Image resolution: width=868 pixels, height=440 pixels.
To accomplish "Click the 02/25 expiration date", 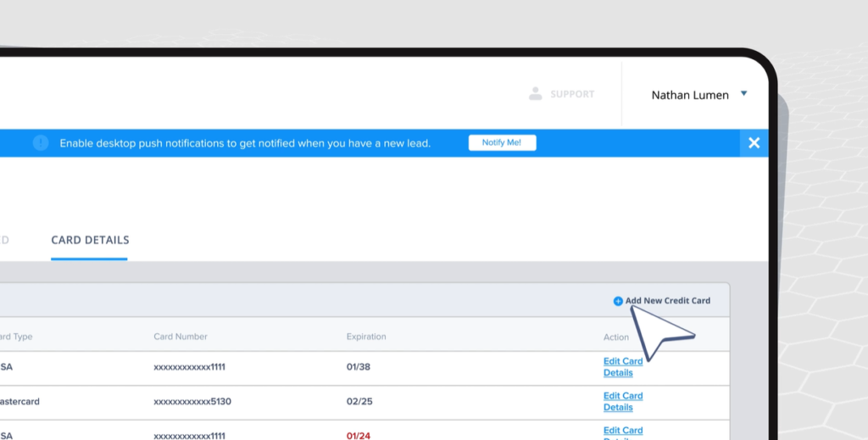I will [x=359, y=402].
